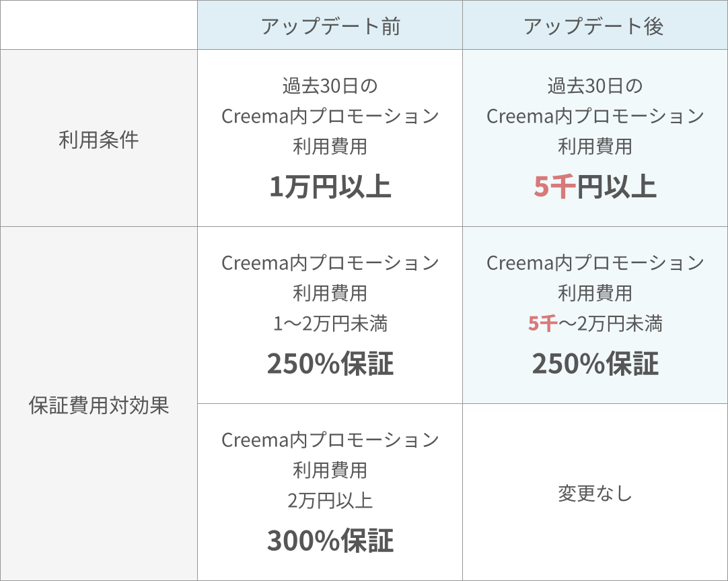
Task: Click the bold 5千円以上 text
Action: (595, 188)
